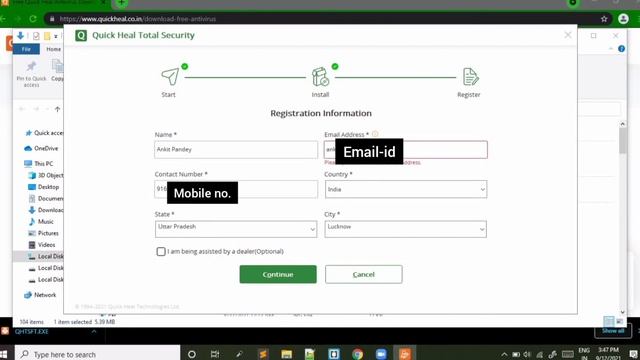Open Home tab in File Explorer
640x360 pixels.
tap(53, 49)
